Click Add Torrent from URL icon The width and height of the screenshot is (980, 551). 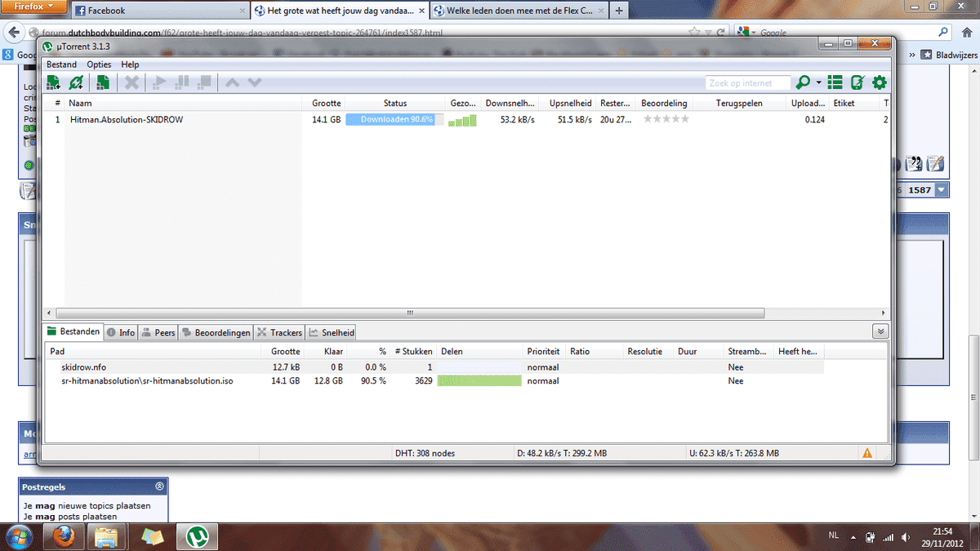(77, 82)
